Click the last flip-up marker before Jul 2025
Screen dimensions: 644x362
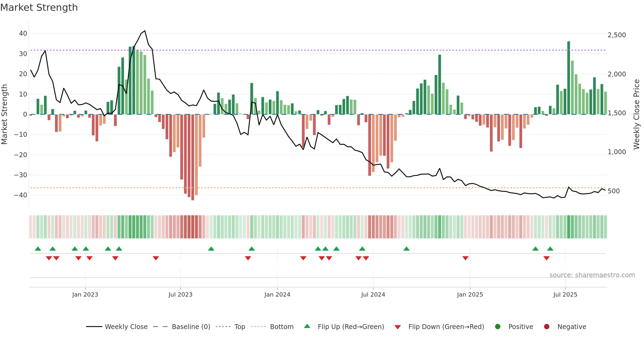pos(550,249)
